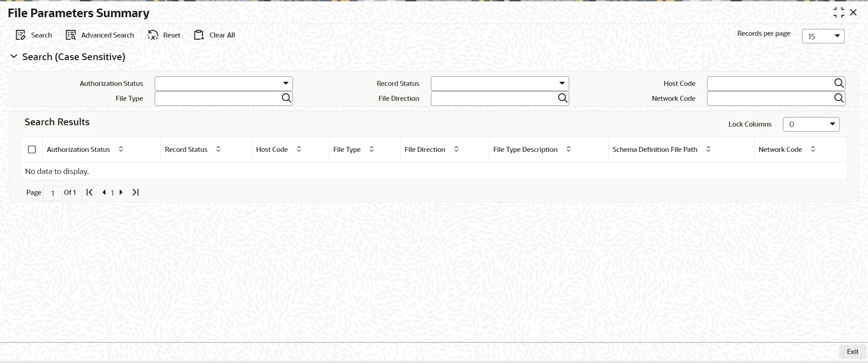Sort by Host Code column
The width and height of the screenshot is (868, 363).
coord(299,149)
